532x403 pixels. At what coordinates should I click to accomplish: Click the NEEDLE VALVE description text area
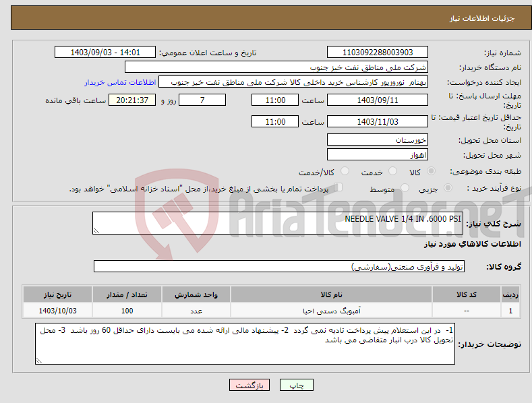pyautogui.click(x=278, y=223)
